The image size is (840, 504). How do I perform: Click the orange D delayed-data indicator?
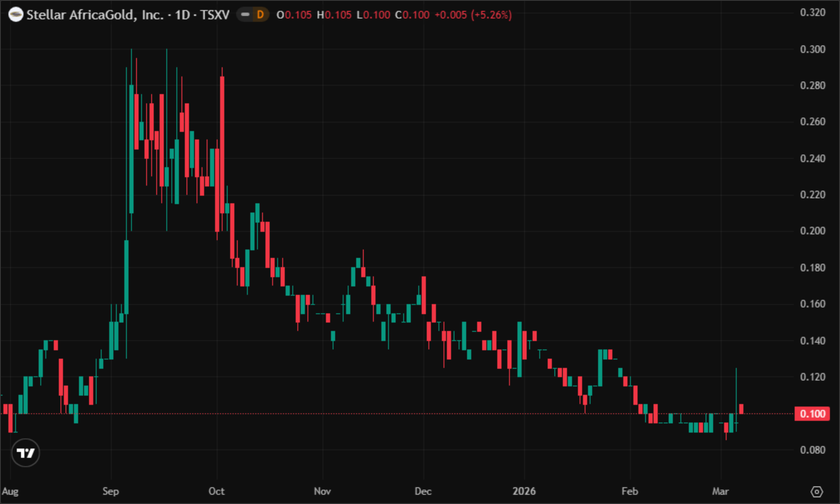260,15
